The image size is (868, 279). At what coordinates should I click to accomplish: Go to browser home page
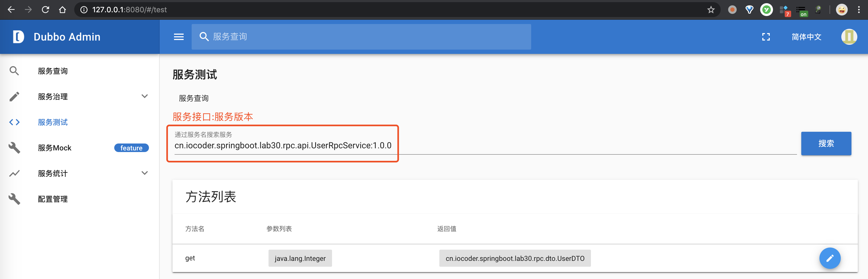click(62, 10)
